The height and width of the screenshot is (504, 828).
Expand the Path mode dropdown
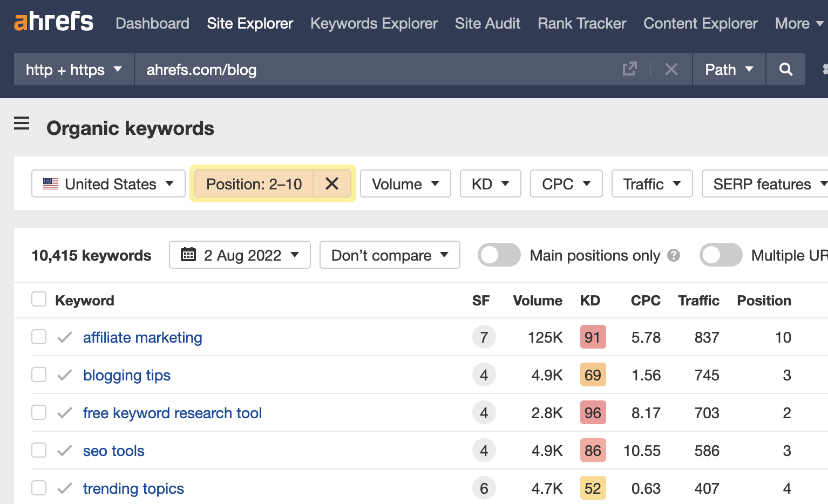click(728, 69)
